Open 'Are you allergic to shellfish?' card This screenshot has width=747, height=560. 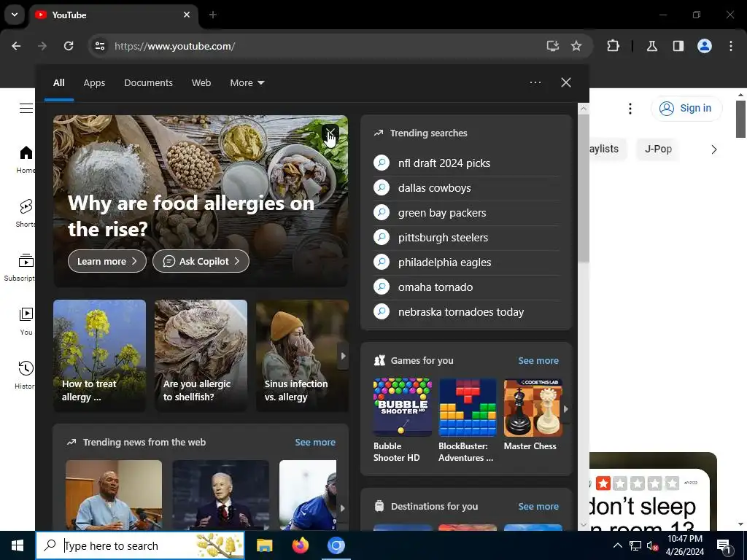201,356
